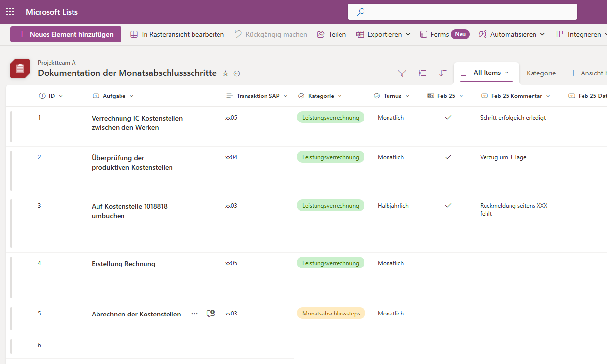Click the checkmark status icon beside title
607x364 pixels.
click(x=237, y=73)
